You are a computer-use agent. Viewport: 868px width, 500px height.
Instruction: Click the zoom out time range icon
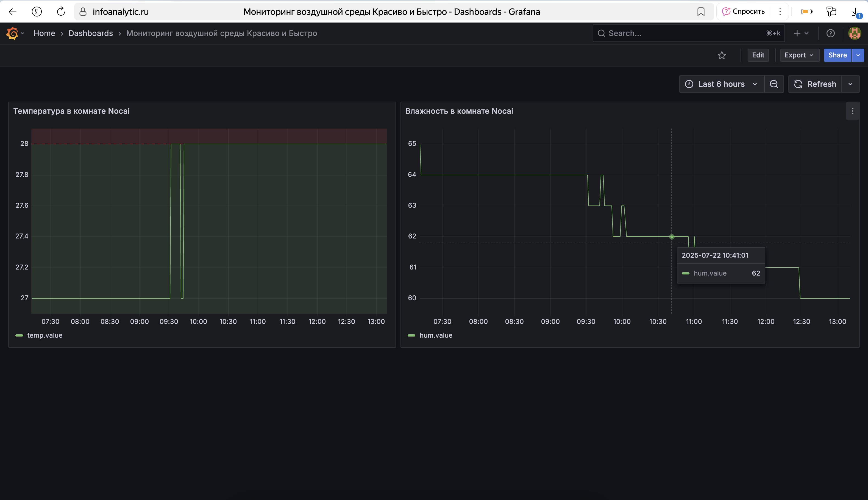tap(774, 84)
